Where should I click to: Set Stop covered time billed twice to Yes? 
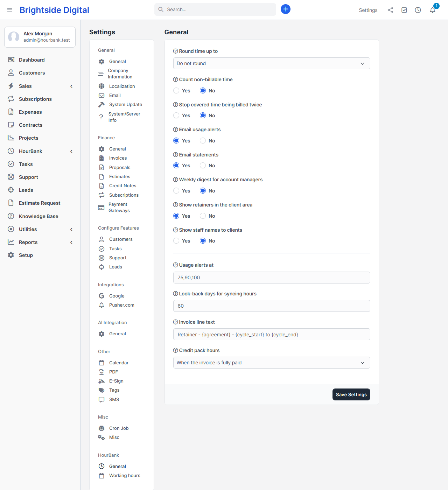pyautogui.click(x=176, y=115)
